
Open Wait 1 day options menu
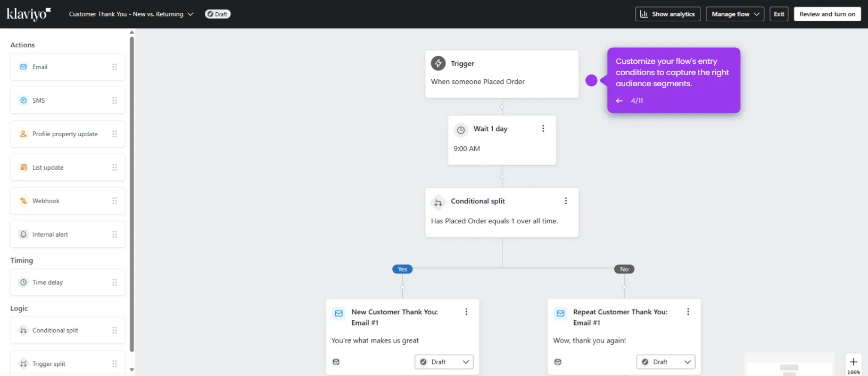[543, 129]
